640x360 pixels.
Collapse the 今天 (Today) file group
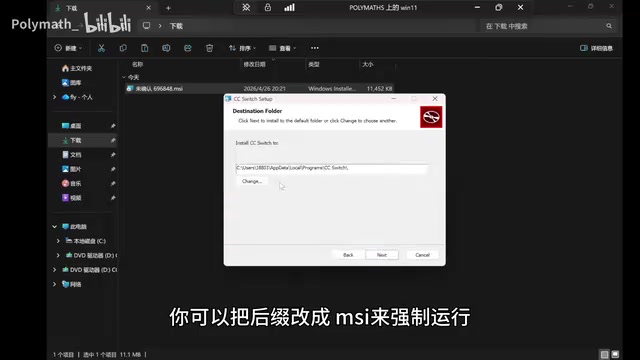click(124, 77)
